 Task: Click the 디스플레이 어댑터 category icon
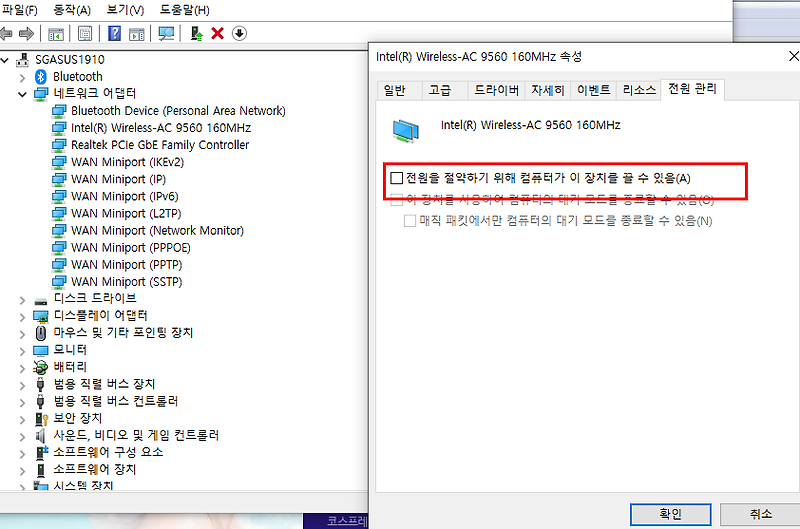click(41, 316)
